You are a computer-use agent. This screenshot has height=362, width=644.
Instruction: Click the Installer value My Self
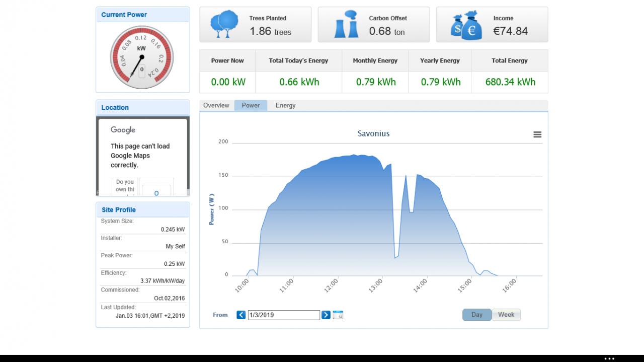(x=175, y=247)
